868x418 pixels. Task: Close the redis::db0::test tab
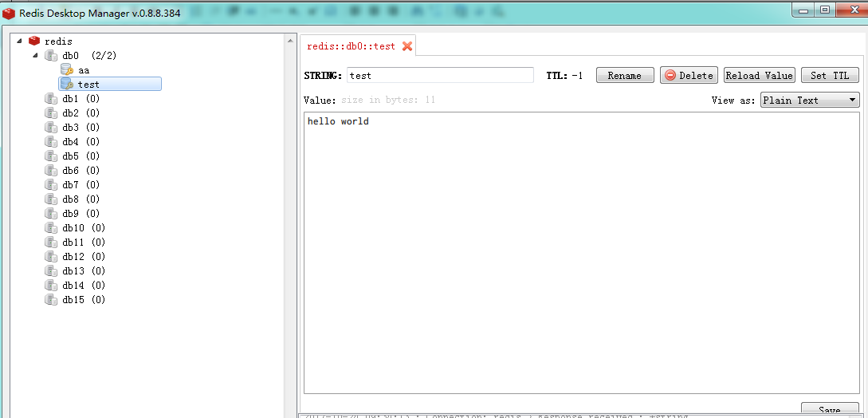(x=407, y=46)
